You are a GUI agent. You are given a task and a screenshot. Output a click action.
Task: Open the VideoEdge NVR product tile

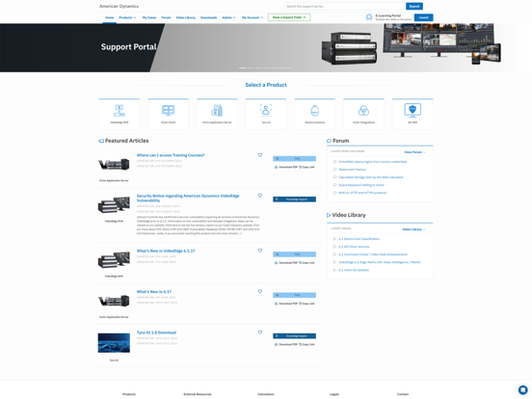120,114
